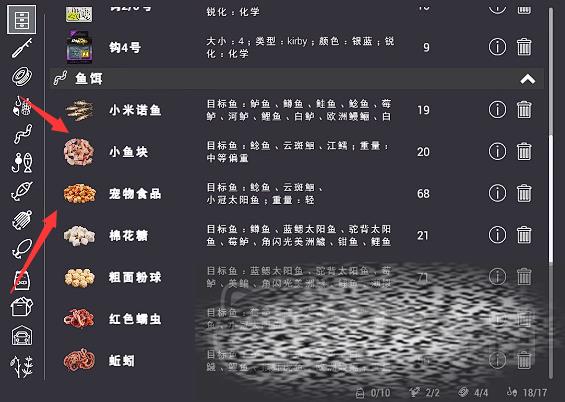Select the reel category icon in sidebar
Image resolution: width=565 pixels, height=402 pixels.
22,76
